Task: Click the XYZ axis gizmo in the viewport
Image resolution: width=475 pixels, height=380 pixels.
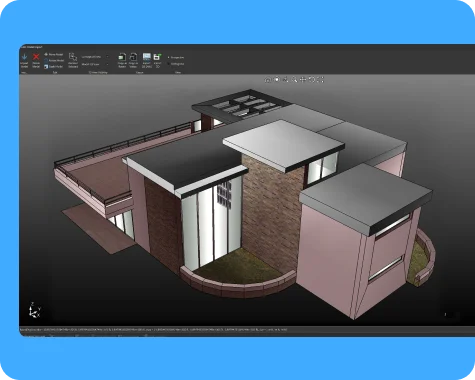Action: (34, 310)
